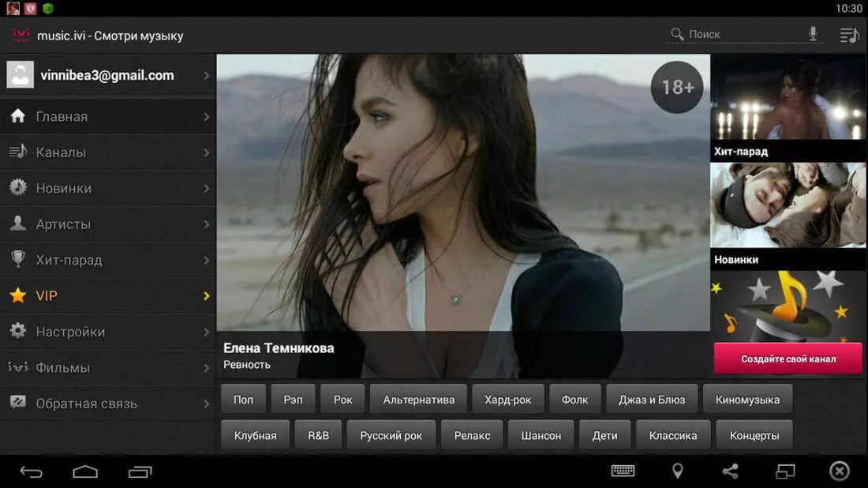The image size is (868, 488).
Task: Open the keyboard icon in bottom bar
Action: (x=623, y=471)
